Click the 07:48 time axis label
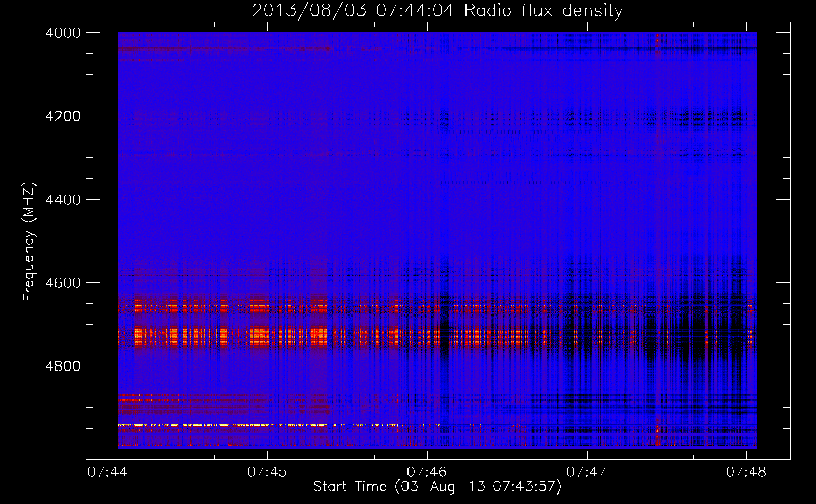The width and height of the screenshot is (816, 504). [746, 472]
